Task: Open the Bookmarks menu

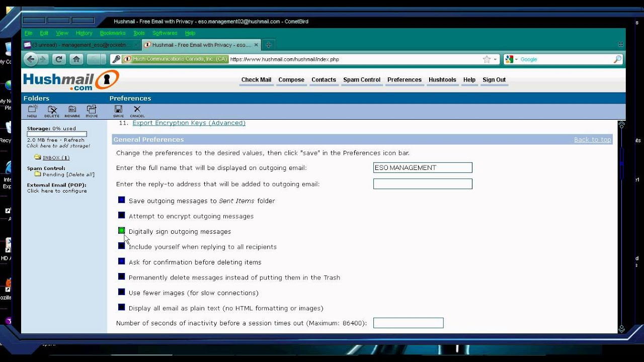Action: tap(112, 33)
